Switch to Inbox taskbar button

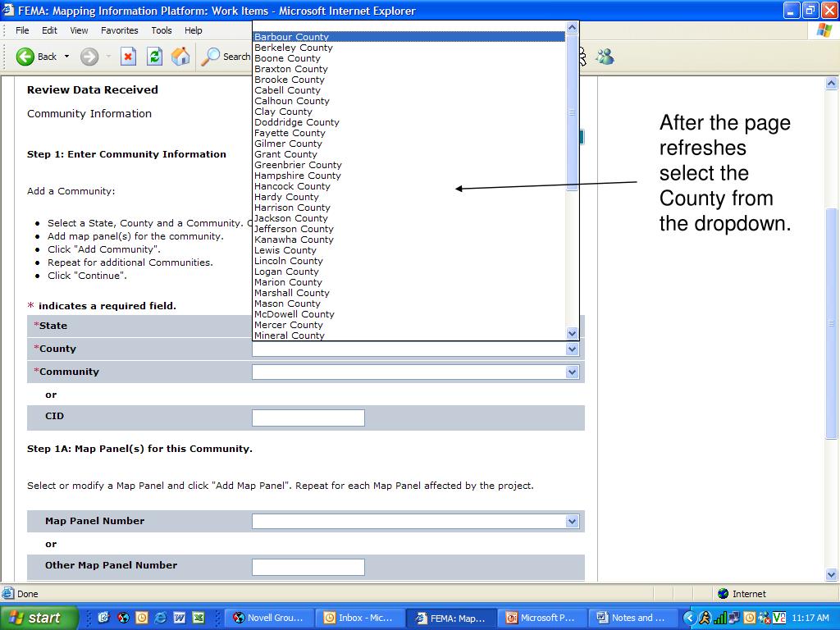click(359, 618)
